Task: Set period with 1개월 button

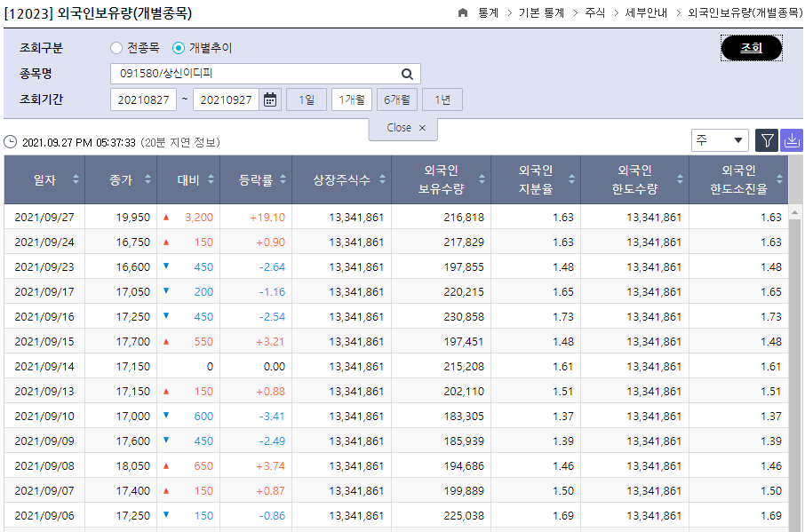Action: click(352, 99)
